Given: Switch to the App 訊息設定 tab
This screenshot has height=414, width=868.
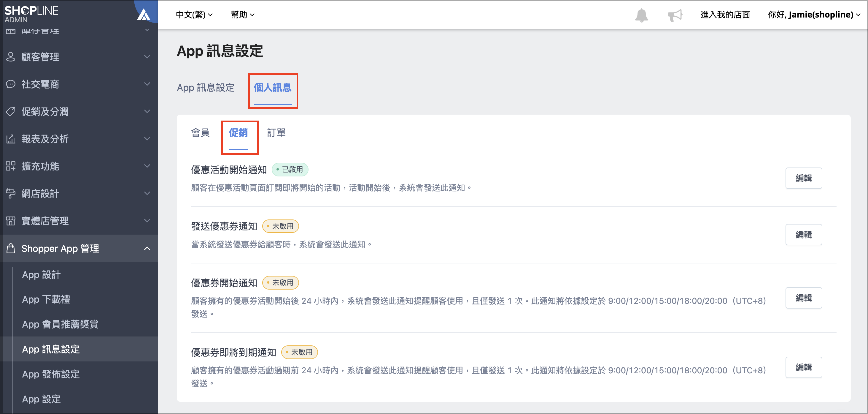Looking at the screenshot, I should [206, 88].
